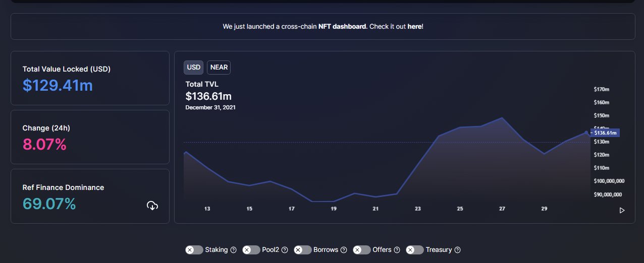Open Staking help question mark icon

(233, 250)
